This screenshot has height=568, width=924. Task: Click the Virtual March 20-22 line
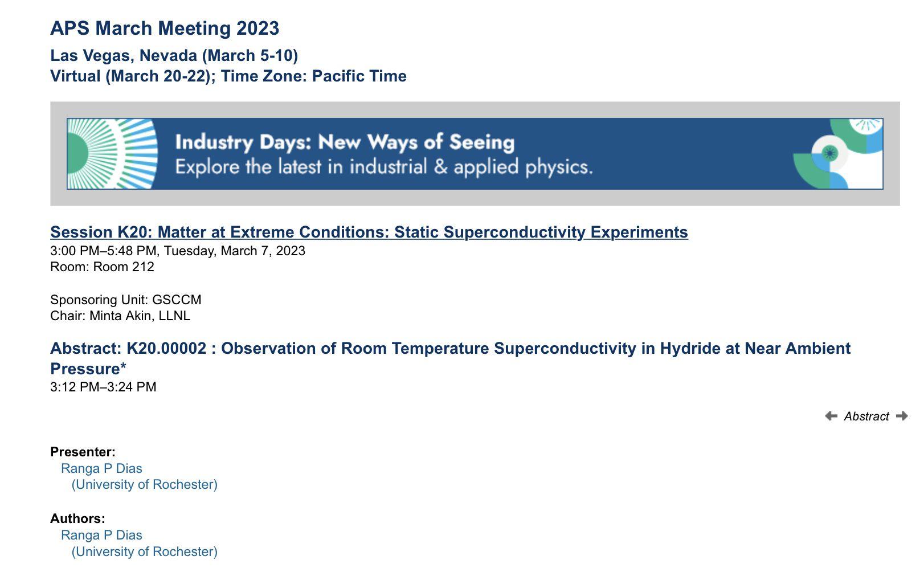pyautogui.click(x=228, y=76)
